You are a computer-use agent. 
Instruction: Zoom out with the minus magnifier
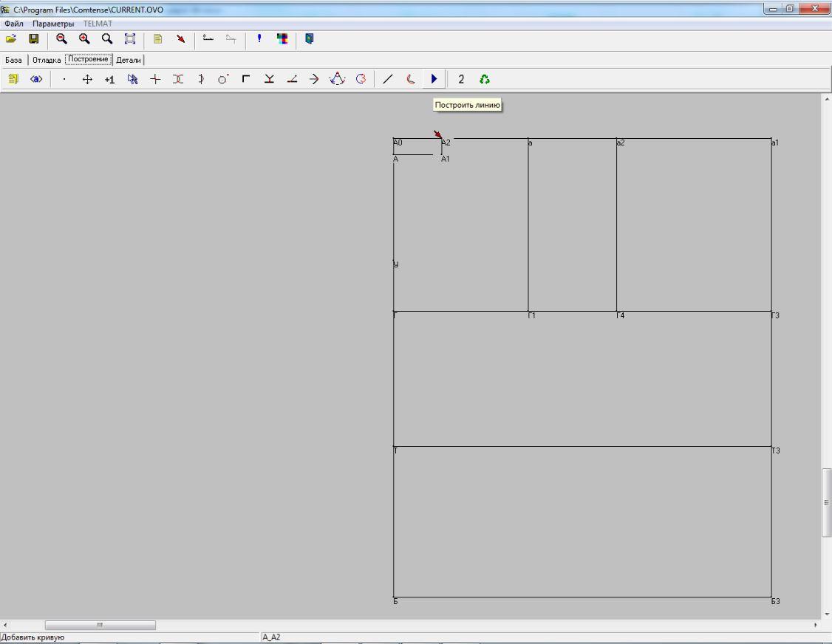61,38
